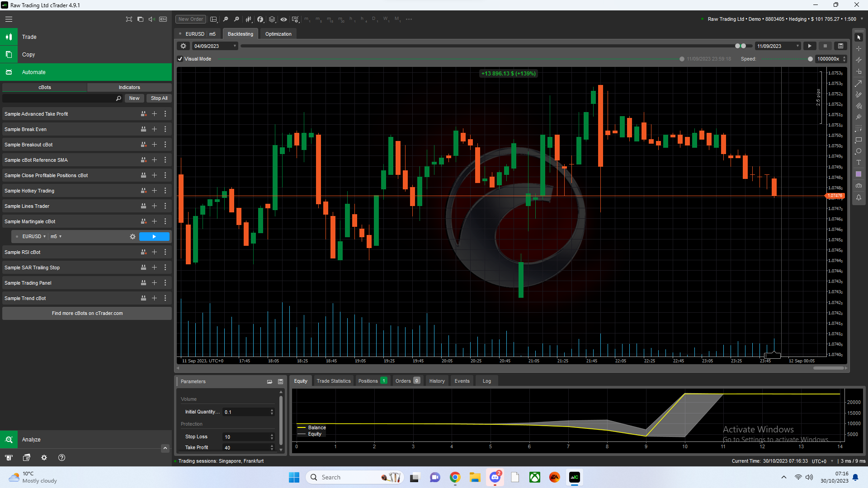Select the D1 timeframe toolbar button
The width and height of the screenshot is (868, 488).
click(x=374, y=19)
